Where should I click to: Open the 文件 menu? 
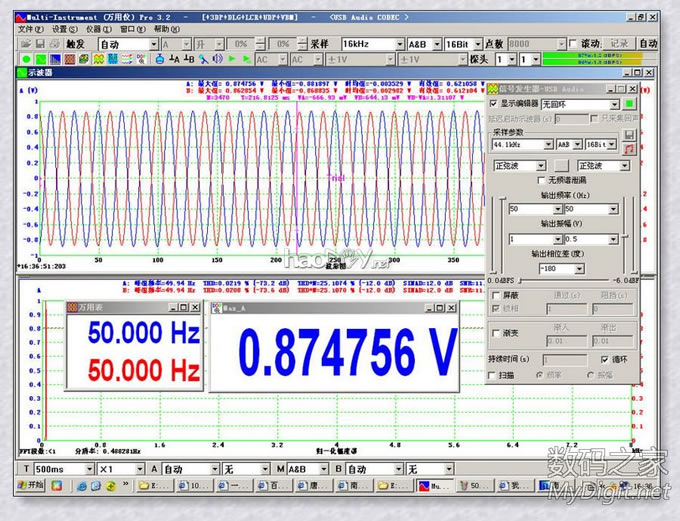[30, 29]
